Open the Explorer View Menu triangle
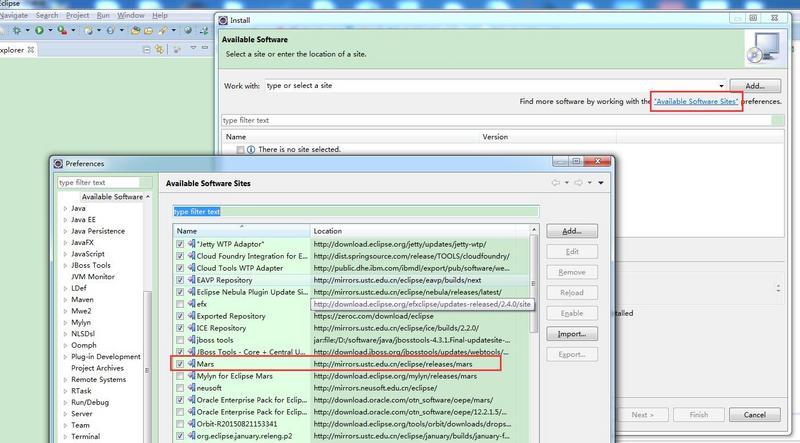800x443 pixels. [193, 47]
